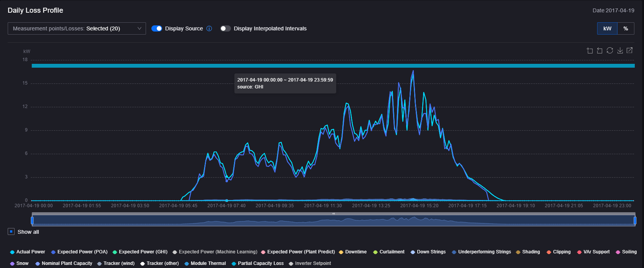Click the Daily Loss Profile title
The height and width of the screenshot is (268, 644).
[35, 10]
